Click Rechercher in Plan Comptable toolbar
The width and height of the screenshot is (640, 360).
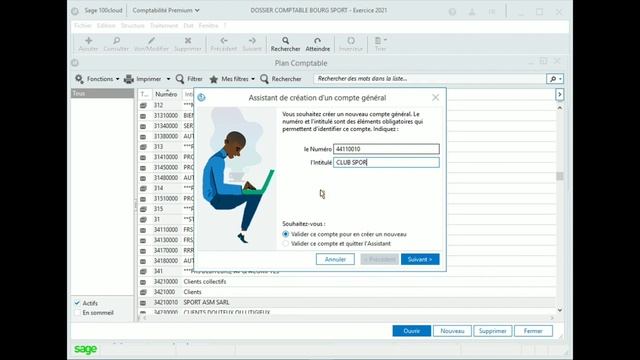[x=281, y=79]
